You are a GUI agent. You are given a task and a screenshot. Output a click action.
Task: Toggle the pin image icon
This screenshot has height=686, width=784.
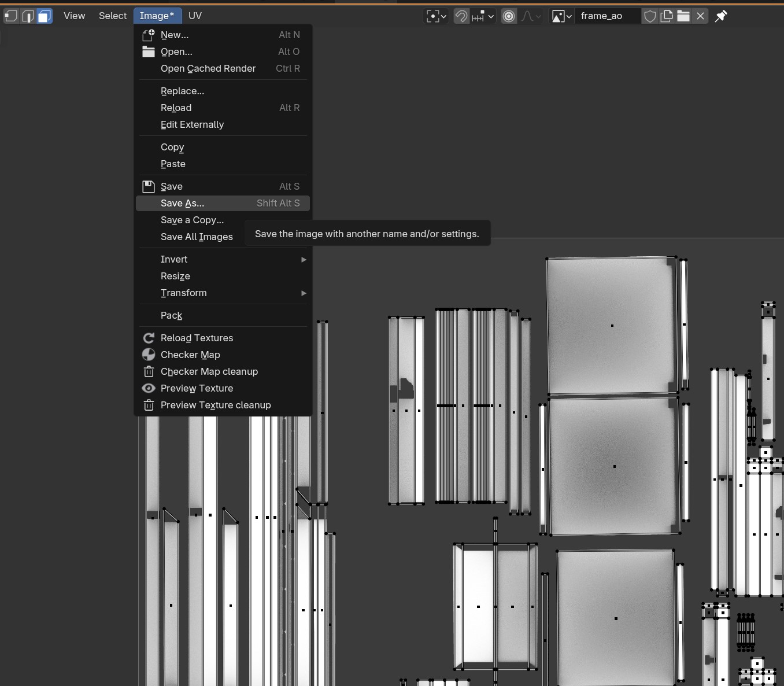[721, 16]
